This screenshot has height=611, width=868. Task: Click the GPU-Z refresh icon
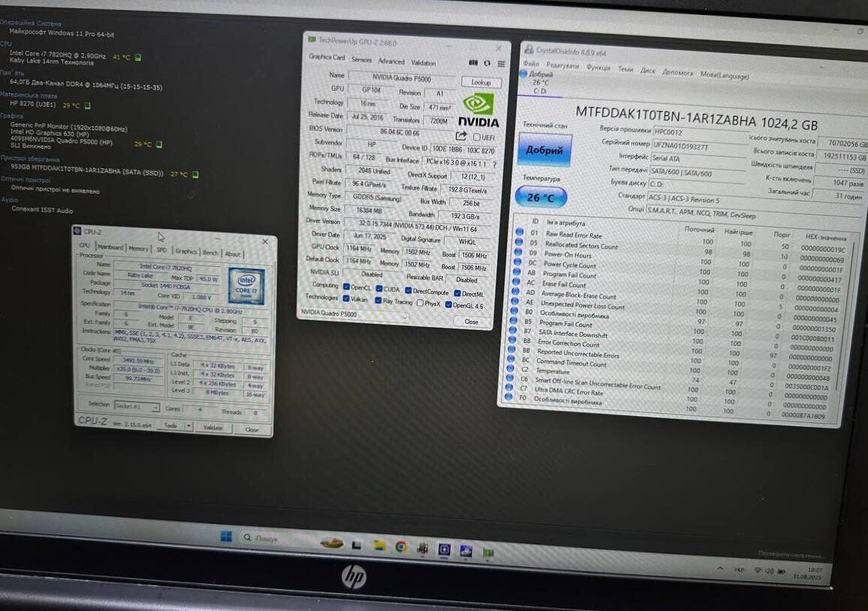pos(487,64)
